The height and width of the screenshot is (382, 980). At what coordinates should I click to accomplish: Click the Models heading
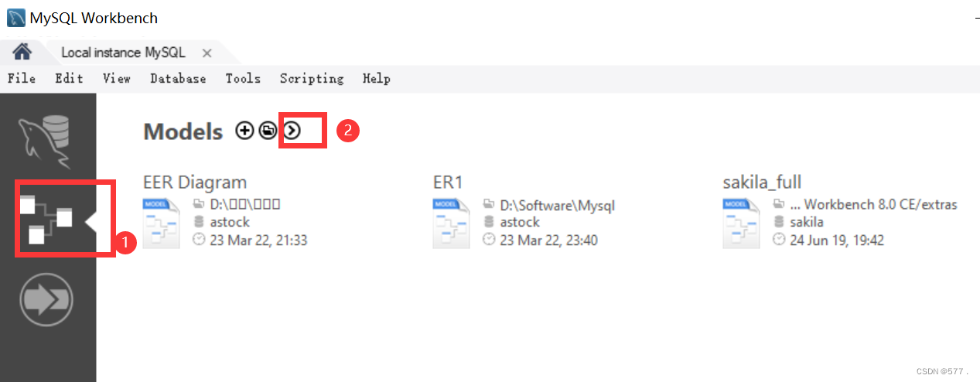pyautogui.click(x=183, y=131)
